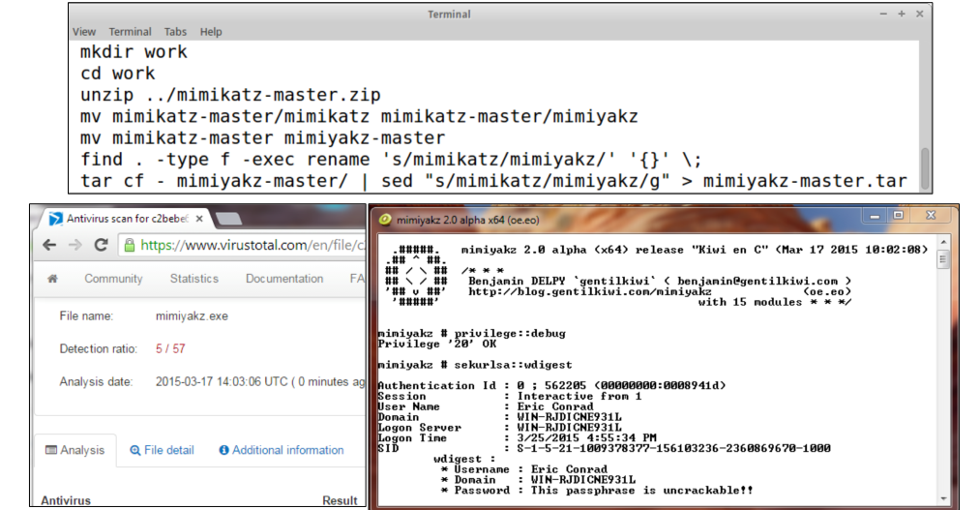Viewport: 980px width, 510px height.
Task: Click the Terminal window vertical scrollbar
Action: point(925,167)
